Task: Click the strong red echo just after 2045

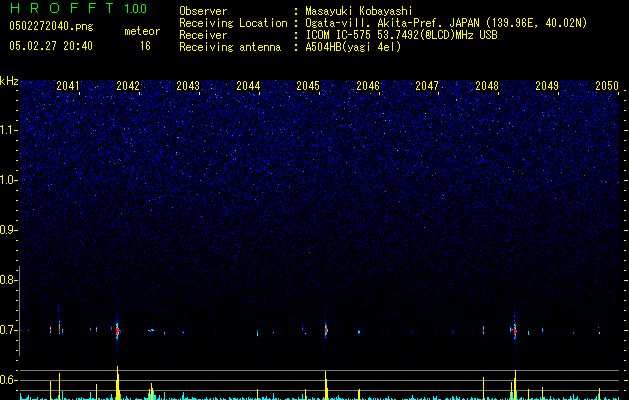Action: click(326, 331)
